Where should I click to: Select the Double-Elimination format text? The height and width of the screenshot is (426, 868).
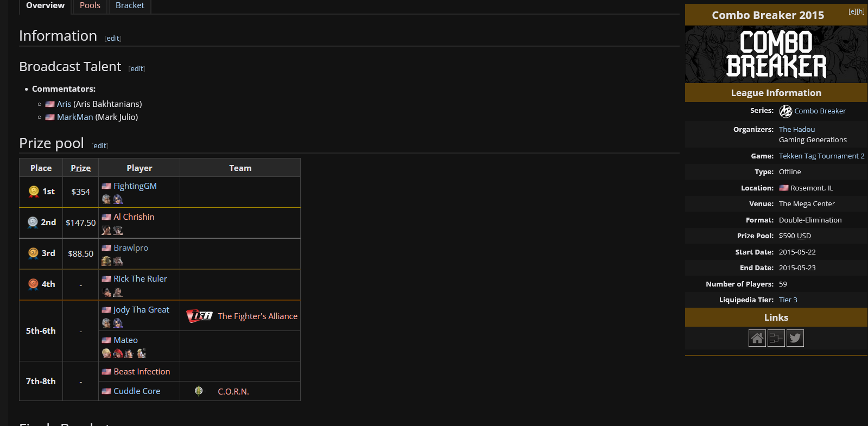click(x=810, y=220)
